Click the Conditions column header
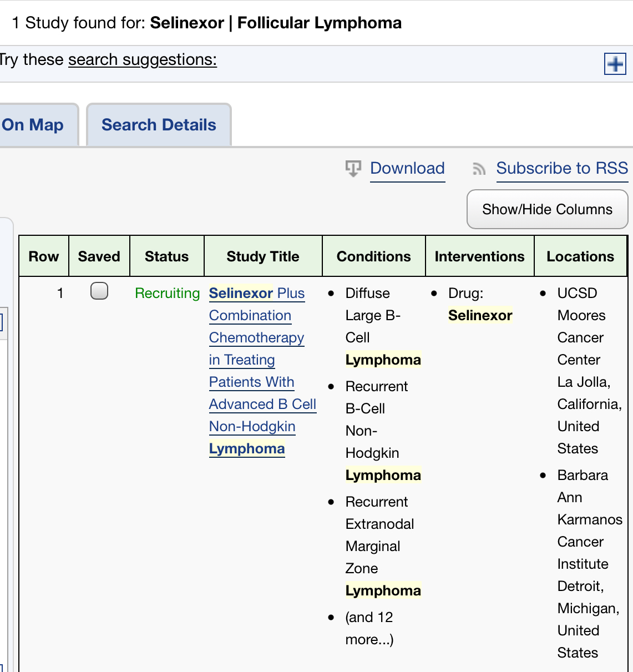 point(374,256)
